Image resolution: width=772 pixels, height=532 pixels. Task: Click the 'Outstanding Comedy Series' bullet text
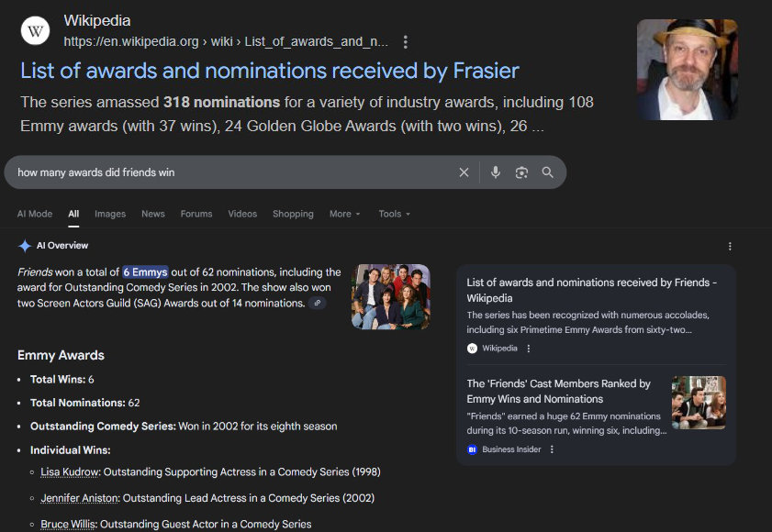(x=184, y=427)
